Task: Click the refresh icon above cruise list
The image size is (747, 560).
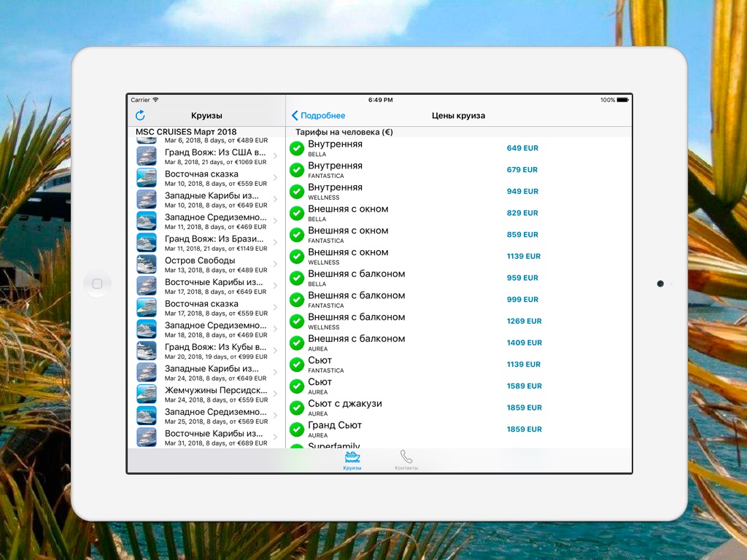Action: (x=140, y=115)
